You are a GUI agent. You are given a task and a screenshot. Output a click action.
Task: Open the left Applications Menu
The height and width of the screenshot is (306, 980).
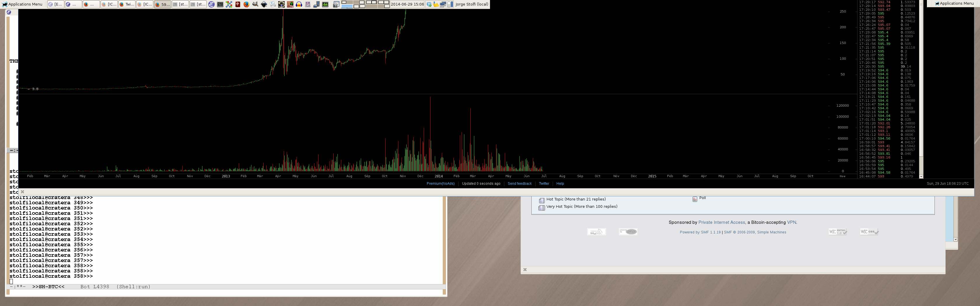click(22, 4)
